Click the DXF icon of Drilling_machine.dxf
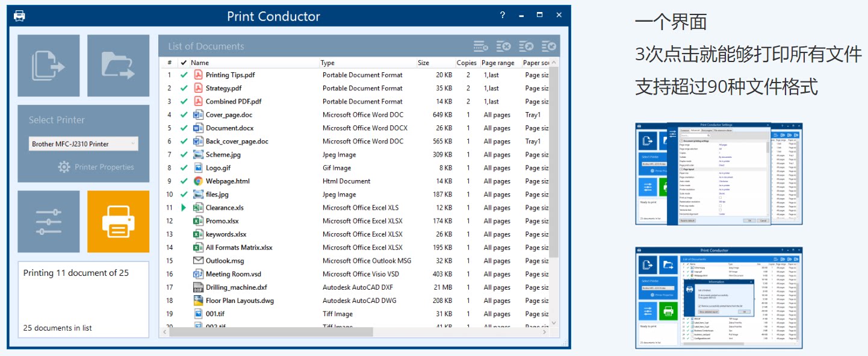This screenshot has width=868, height=356. tap(198, 287)
